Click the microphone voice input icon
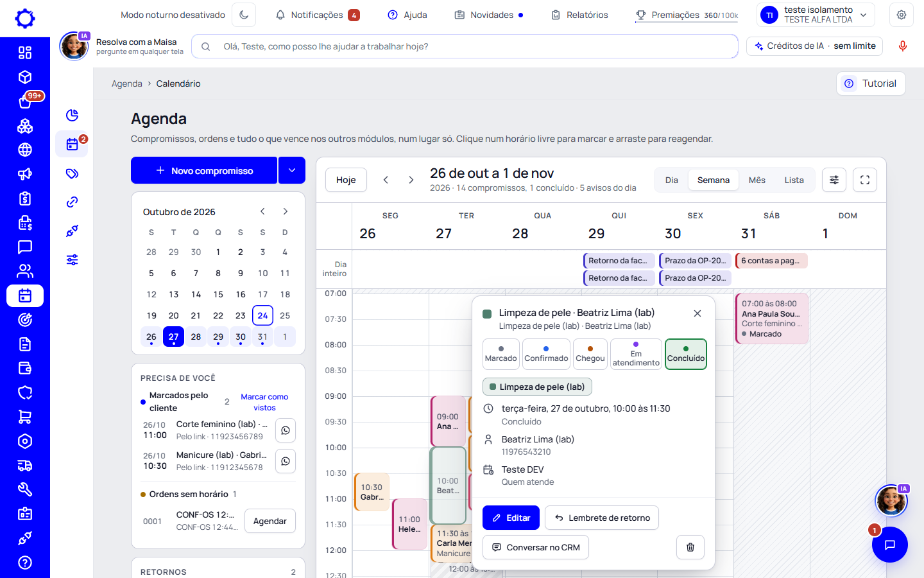 tap(903, 46)
